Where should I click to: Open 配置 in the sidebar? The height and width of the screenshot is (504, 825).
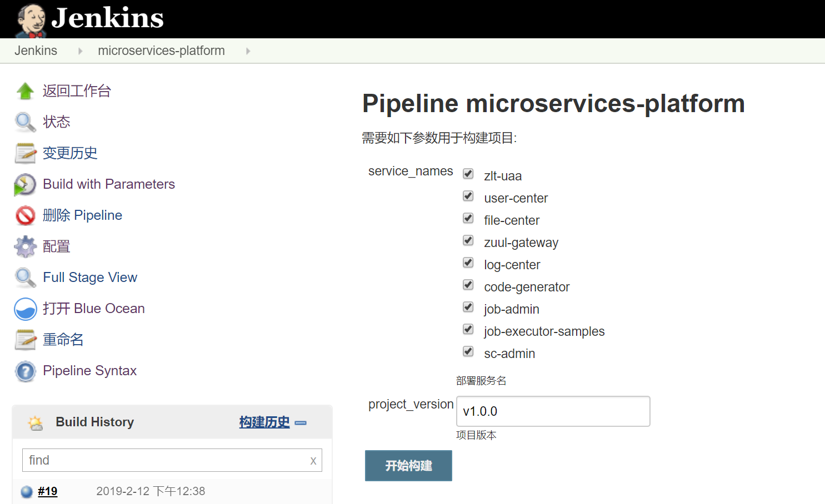(x=57, y=246)
